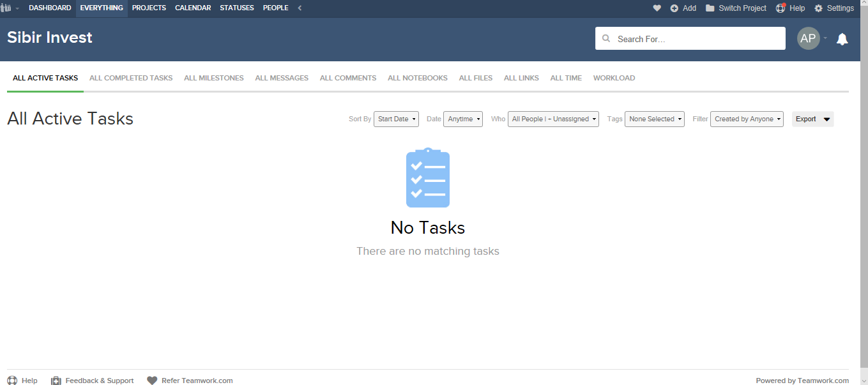The height and width of the screenshot is (385, 868).
Task: Focus the Search For input field
Action: (690, 38)
